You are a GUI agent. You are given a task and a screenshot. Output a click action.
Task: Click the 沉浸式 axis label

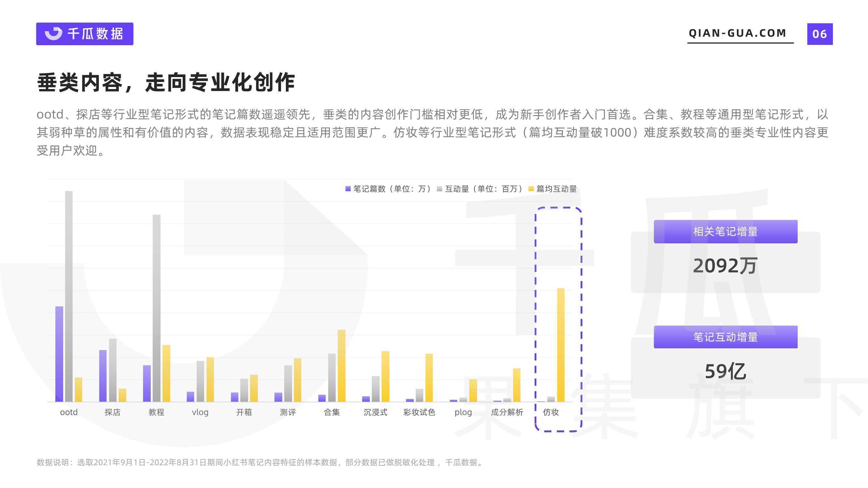[375, 412]
